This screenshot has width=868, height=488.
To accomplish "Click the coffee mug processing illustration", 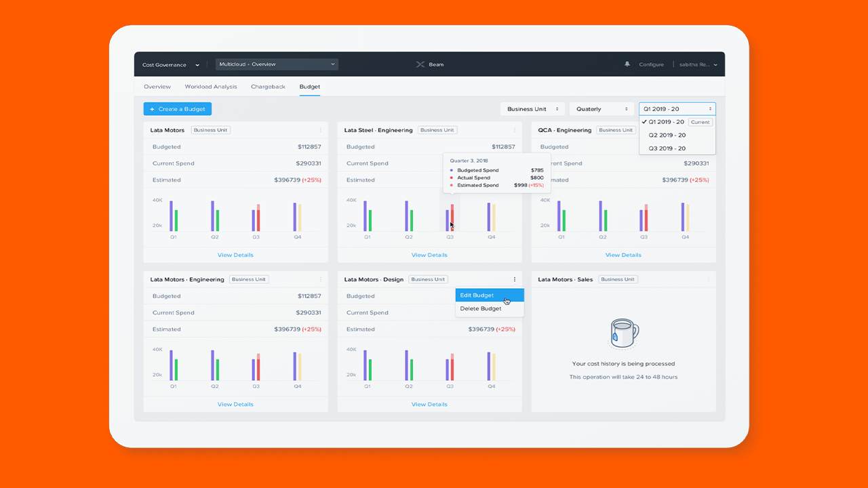I will tap(623, 334).
